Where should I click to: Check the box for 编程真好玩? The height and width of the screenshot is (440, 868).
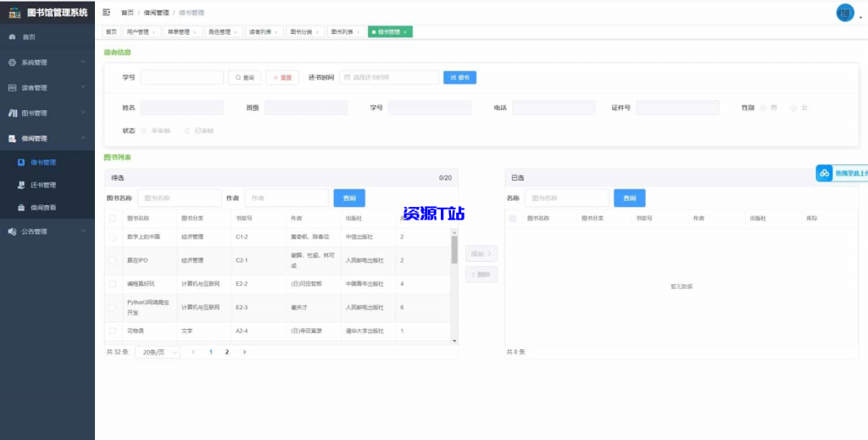113,284
